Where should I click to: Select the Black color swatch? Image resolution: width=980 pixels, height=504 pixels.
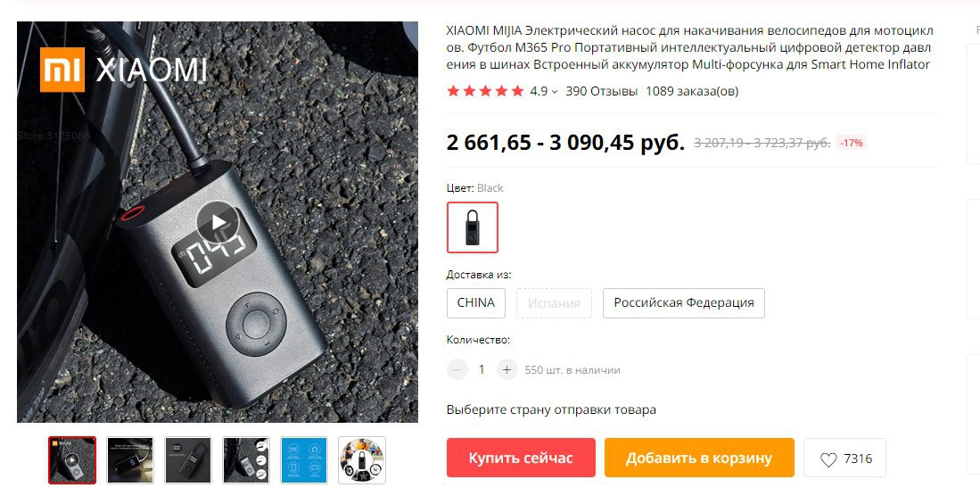473,227
